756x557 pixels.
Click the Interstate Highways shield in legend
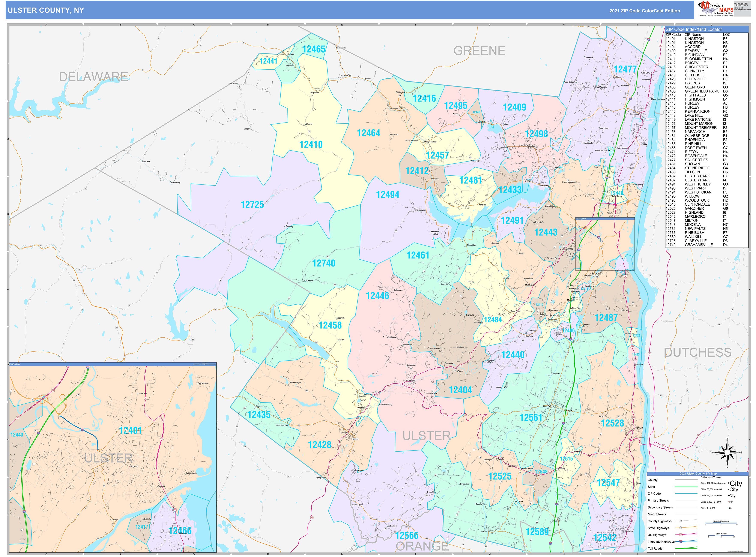pyautogui.click(x=681, y=542)
